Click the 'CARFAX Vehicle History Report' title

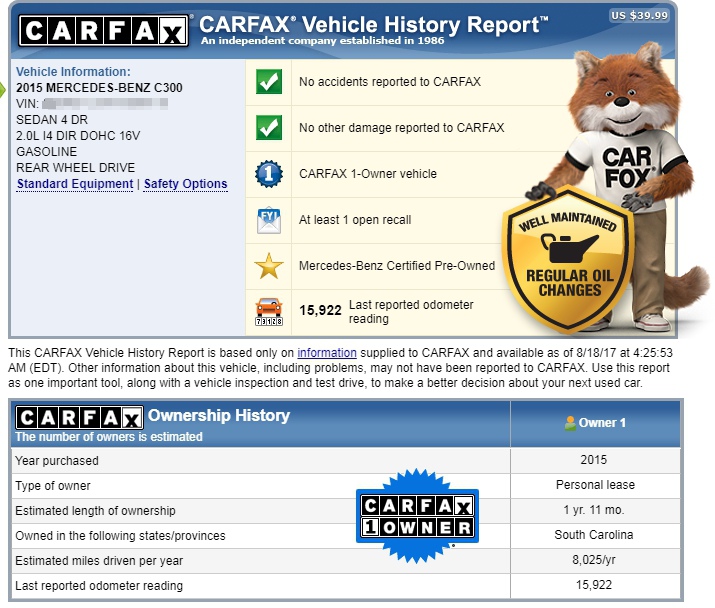pyautogui.click(x=374, y=25)
